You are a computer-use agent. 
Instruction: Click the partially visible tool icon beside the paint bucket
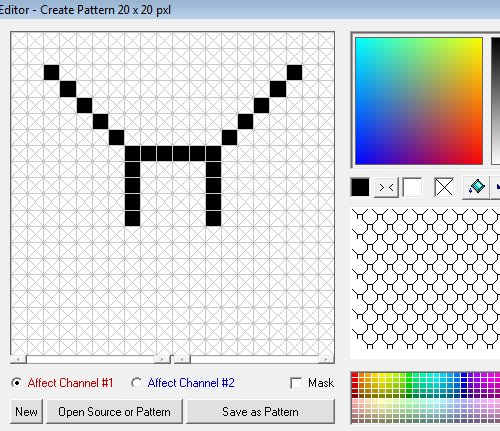click(496, 187)
